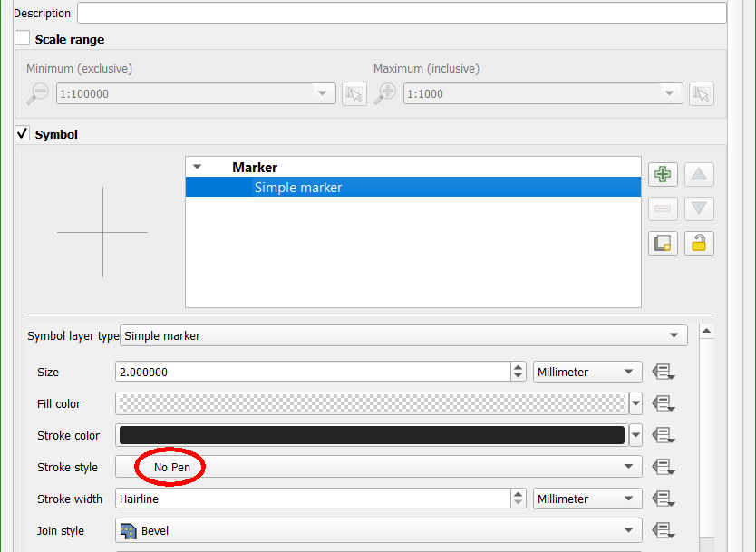
Task: Open data-defined override for Stroke color
Action: (x=663, y=436)
